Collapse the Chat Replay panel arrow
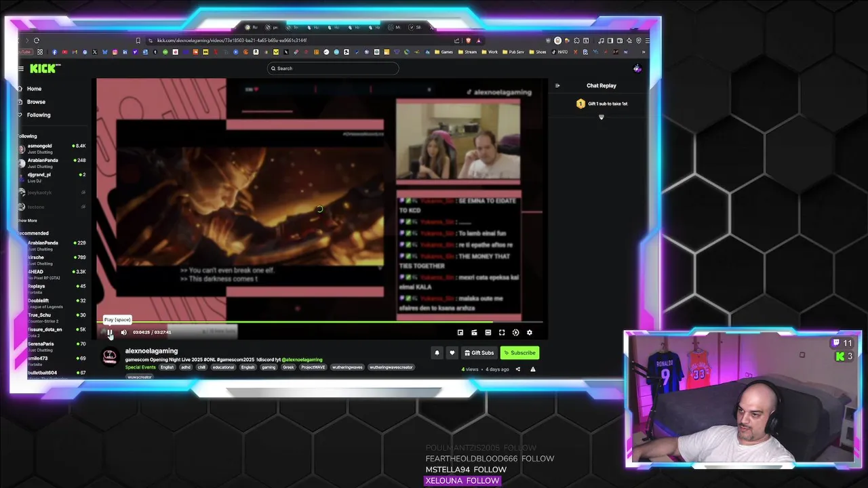The width and height of the screenshot is (868, 488). (x=557, y=85)
